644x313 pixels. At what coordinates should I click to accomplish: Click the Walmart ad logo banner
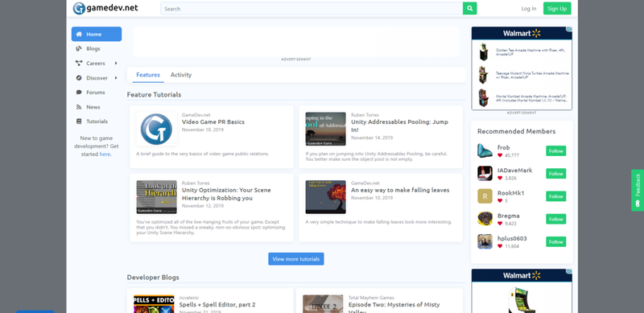tap(522, 33)
